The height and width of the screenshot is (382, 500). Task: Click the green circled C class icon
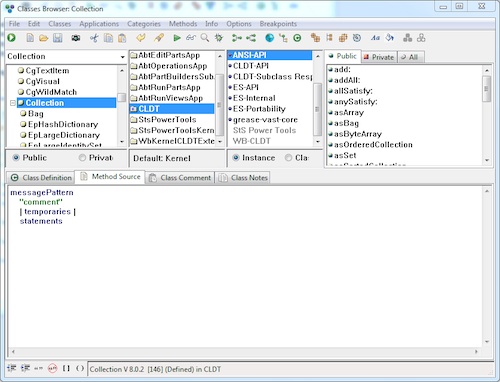(297, 38)
